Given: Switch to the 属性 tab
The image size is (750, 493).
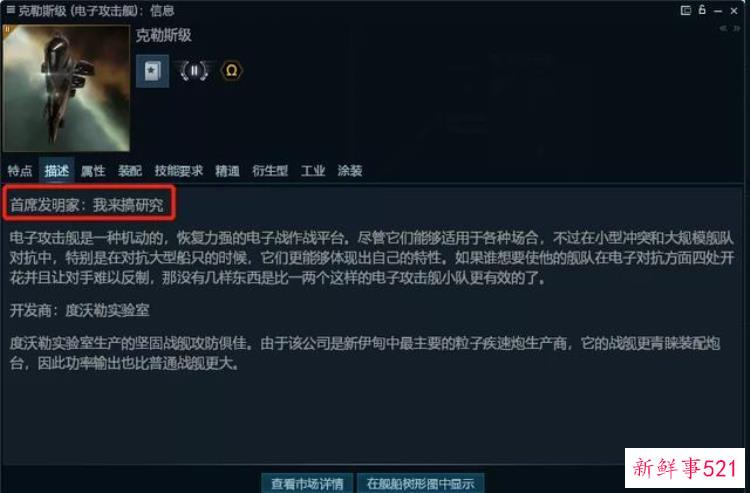Looking at the screenshot, I should 93,171.
